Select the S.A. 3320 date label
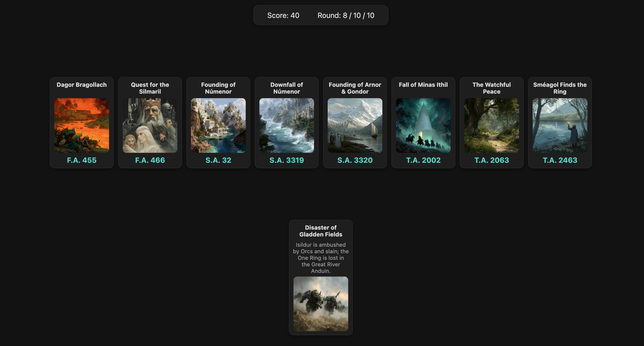The width and height of the screenshot is (644, 346). pos(355,160)
